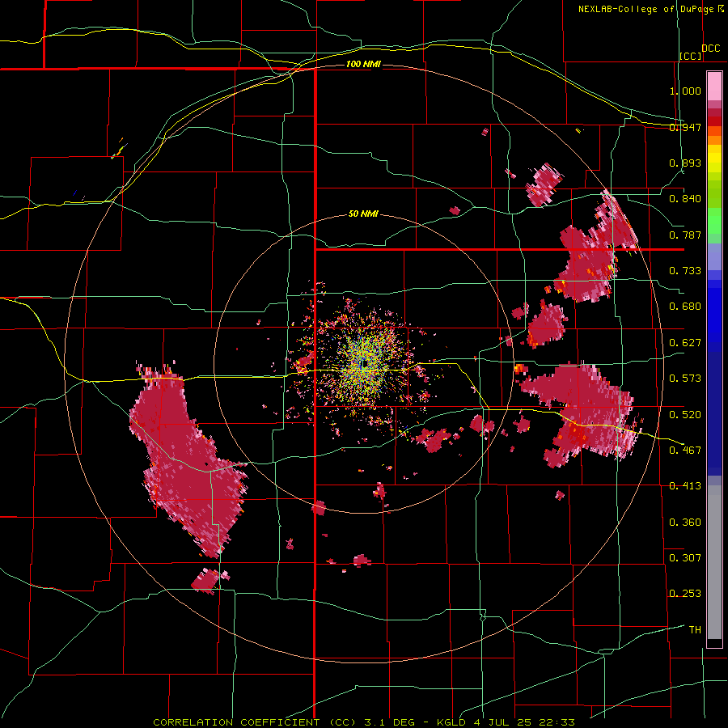Click the 0.360 color scale value
Viewport: 728px width, 728px height.
point(685,523)
